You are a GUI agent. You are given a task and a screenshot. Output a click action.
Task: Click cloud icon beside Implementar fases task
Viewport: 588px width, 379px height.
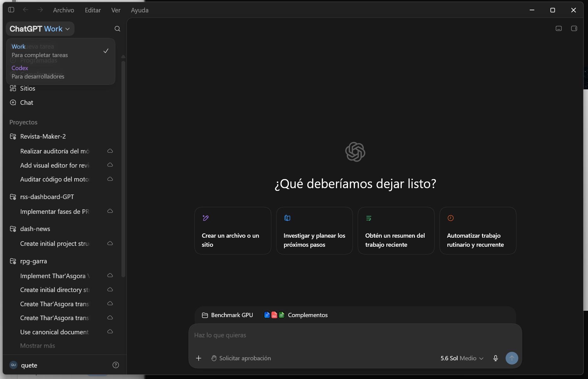[x=110, y=211]
